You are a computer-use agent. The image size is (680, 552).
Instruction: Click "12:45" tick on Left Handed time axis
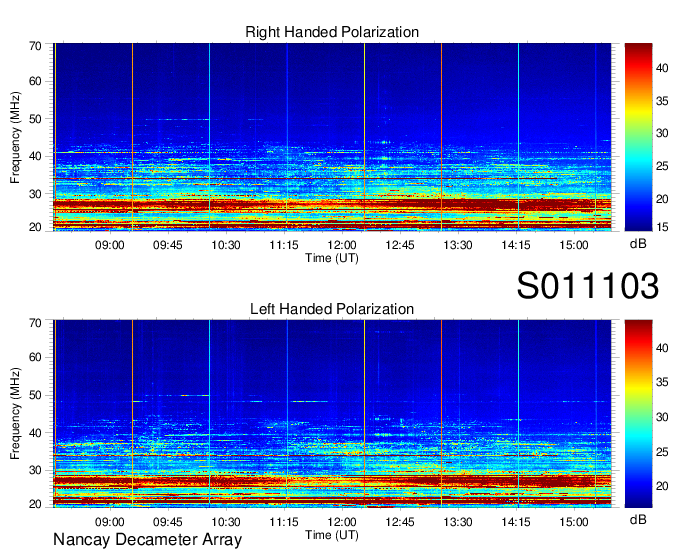[x=400, y=522]
